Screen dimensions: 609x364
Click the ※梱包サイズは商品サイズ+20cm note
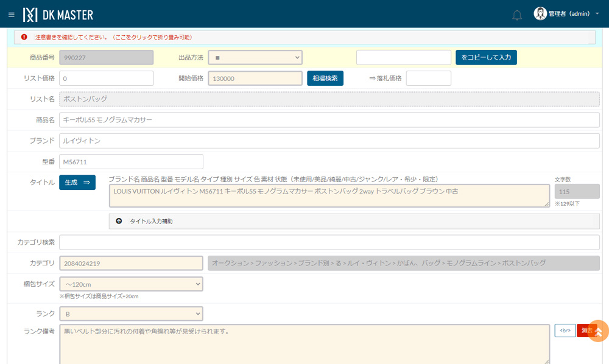[99, 296]
